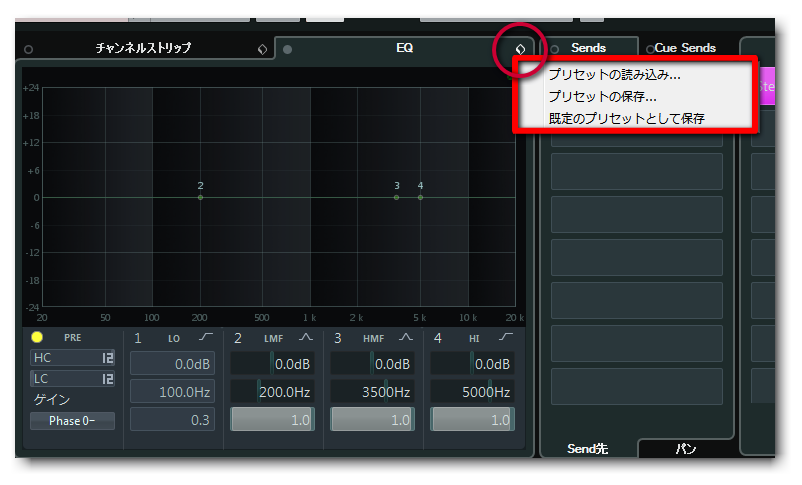Screen dimensions: 802x485
Task: Click the LO band name label
Action: coord(174,339)
